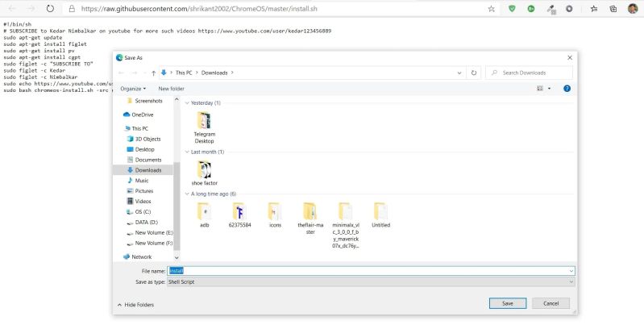This screenshot has height=325, width=644.
Task: Open Music in the navigation pane
Action: (142, 181)
